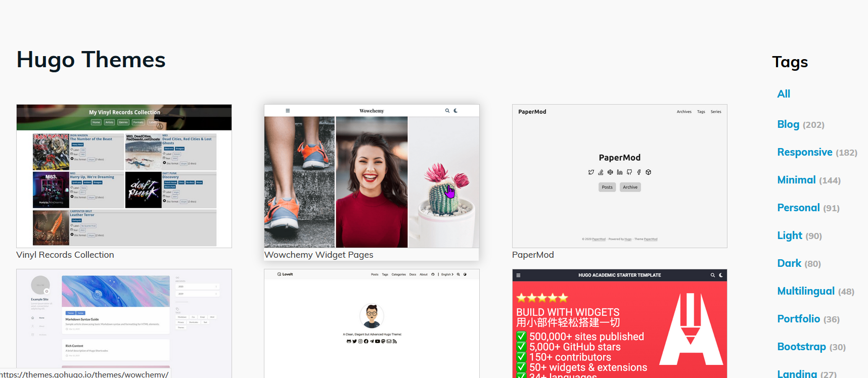Image resolution: width=868 pixels, height=378 pixels.
Task: Click the Twitter icon in PaperMod preview
Action: tap(591, 172)
